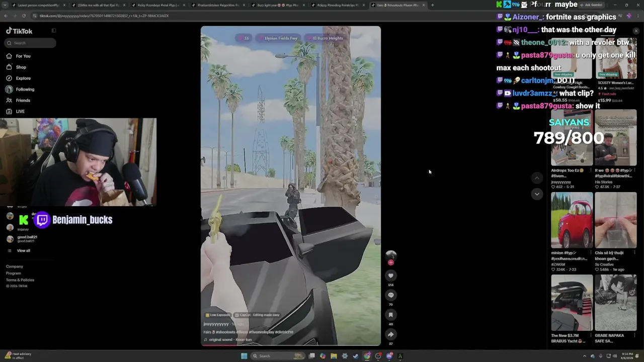The height and width of the screenshot is (362, 644).
Task: Open the minion #fyp video thumbnail
Action: 572,220
